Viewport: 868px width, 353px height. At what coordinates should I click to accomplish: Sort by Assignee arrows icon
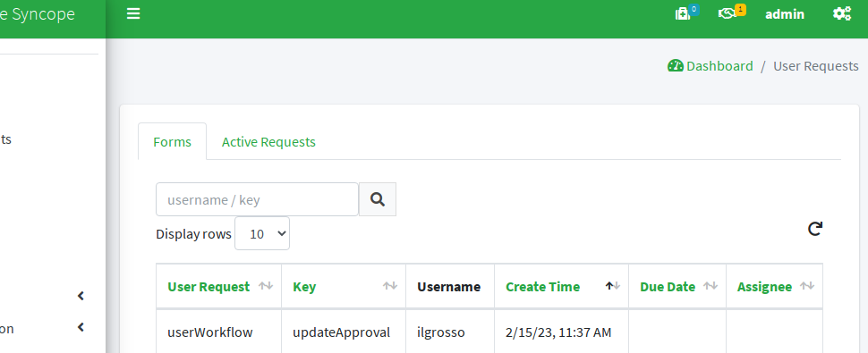(807, 286)
